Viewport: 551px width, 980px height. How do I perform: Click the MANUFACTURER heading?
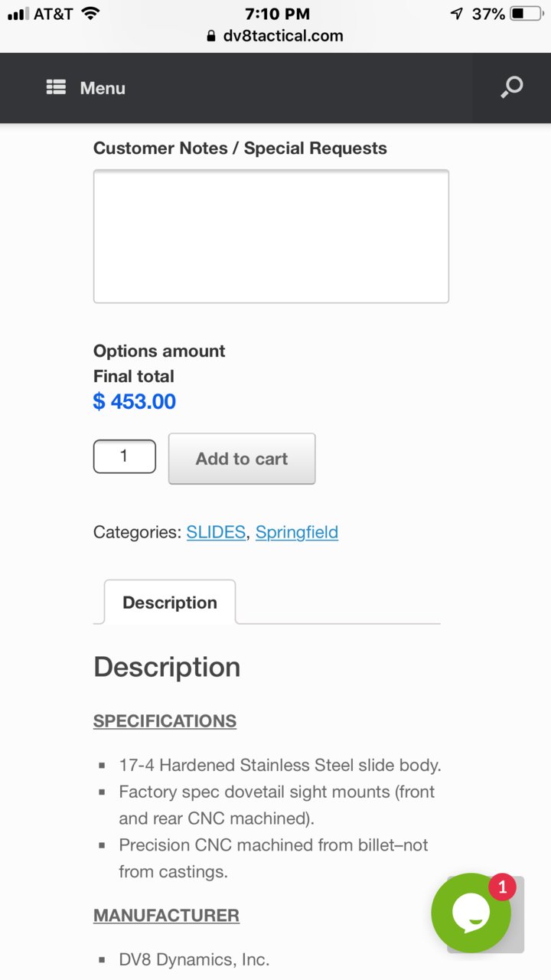166,916
